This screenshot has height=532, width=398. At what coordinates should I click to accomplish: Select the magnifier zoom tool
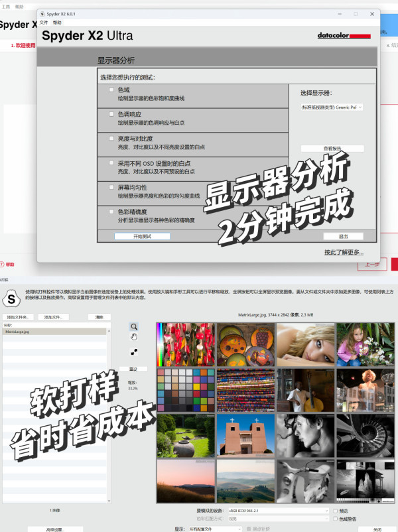(x=134, y=327)
